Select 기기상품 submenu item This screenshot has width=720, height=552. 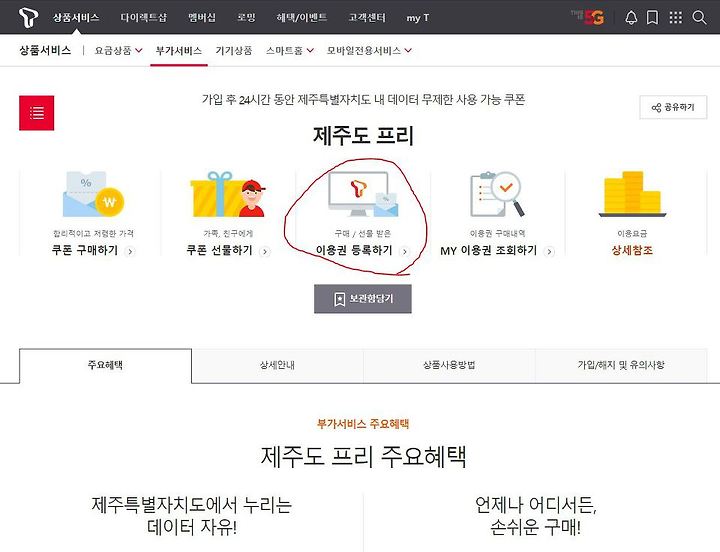click(234, 51)
